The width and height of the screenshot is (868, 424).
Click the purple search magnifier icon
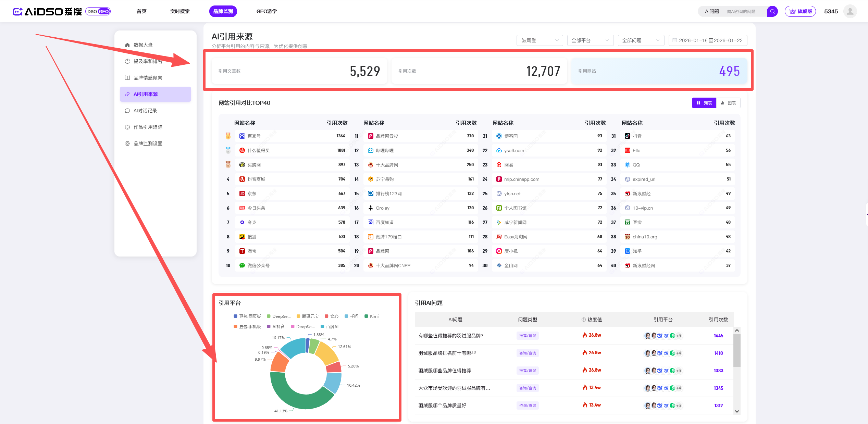pyautogui.click(x=772, y=11)
